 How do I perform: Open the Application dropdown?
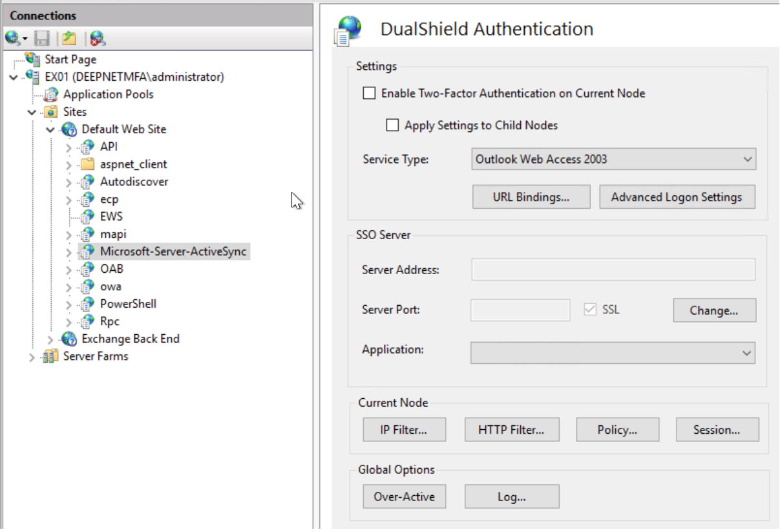click(x=613, y=353)
